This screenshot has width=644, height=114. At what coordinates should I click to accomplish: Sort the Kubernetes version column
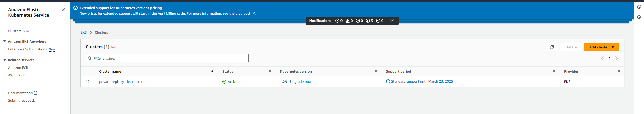[x=376, y=71]
